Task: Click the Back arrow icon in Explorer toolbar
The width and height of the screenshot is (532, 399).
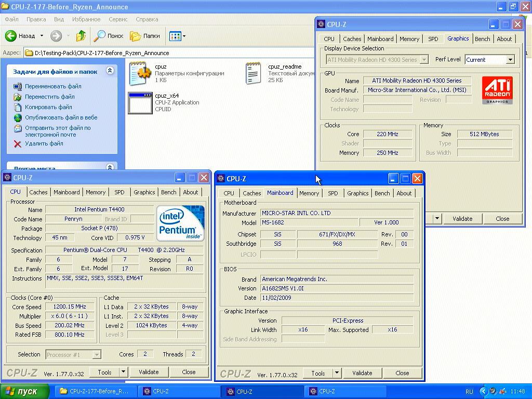Action: point(11,36)
